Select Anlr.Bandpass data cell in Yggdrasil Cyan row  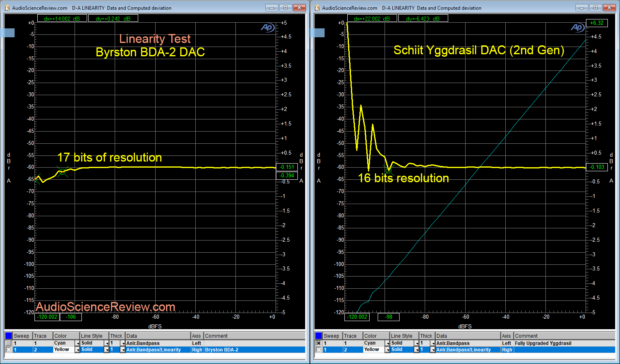pyautogui.click(x=468, y=343)
